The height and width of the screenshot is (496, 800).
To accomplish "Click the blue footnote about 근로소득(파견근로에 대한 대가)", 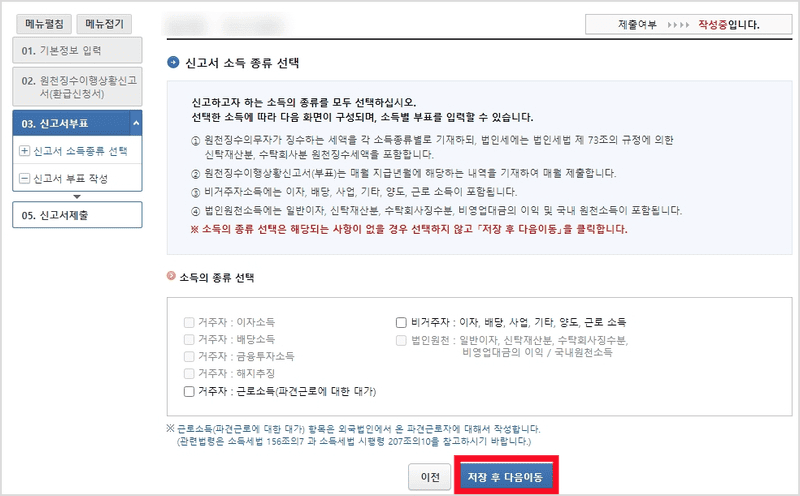I will [353, 429].
